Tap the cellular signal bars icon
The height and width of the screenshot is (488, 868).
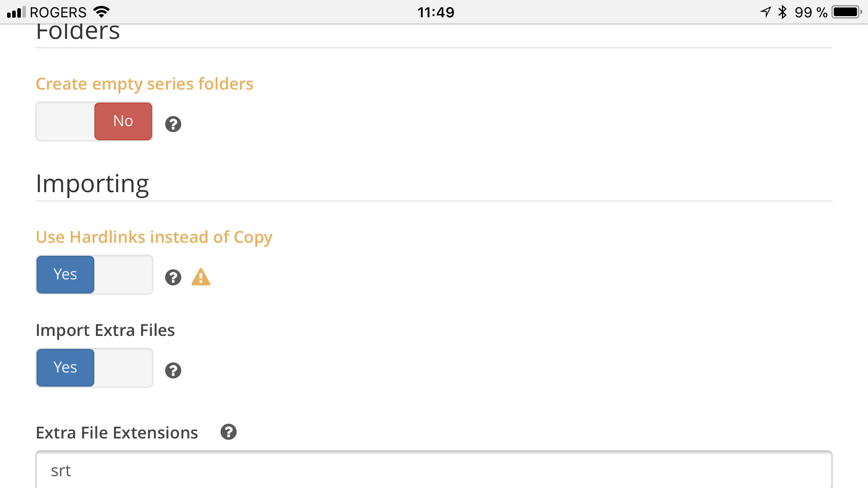point(16,12)
